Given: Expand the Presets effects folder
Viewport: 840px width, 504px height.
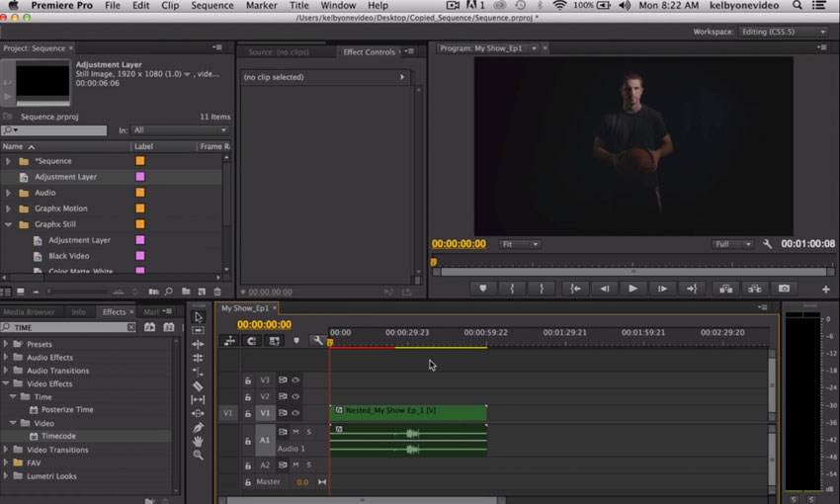Looking at the screenshot, I should click(6, 344).
